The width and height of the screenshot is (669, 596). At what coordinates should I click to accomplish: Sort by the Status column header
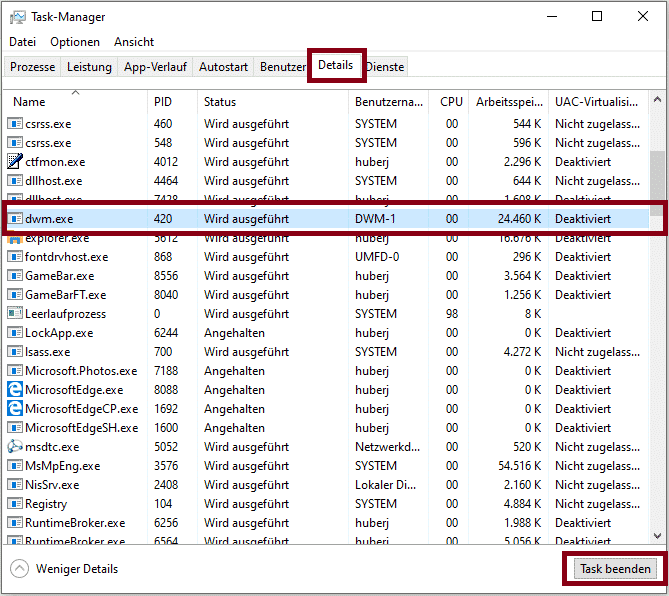point(273,102)
